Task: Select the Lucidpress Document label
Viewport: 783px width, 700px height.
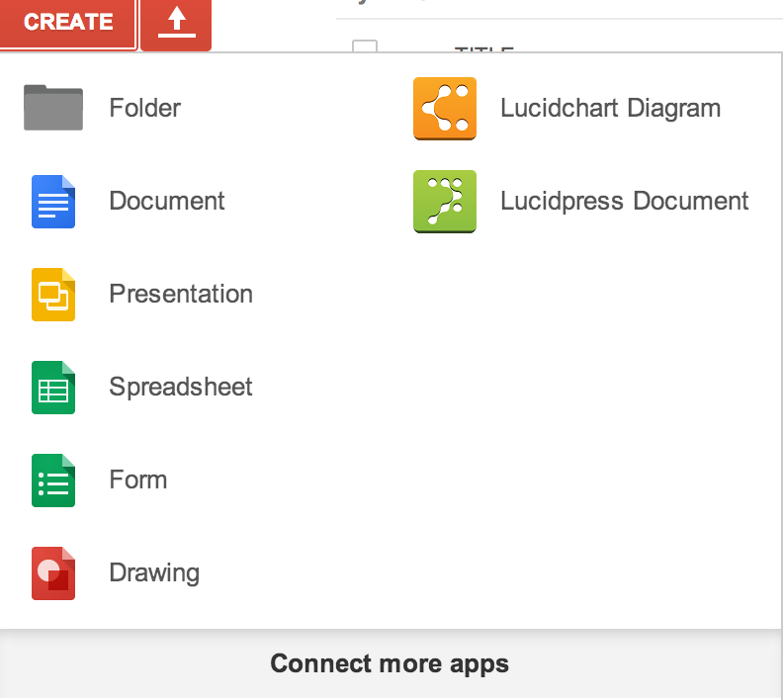Action: [624, 202]
